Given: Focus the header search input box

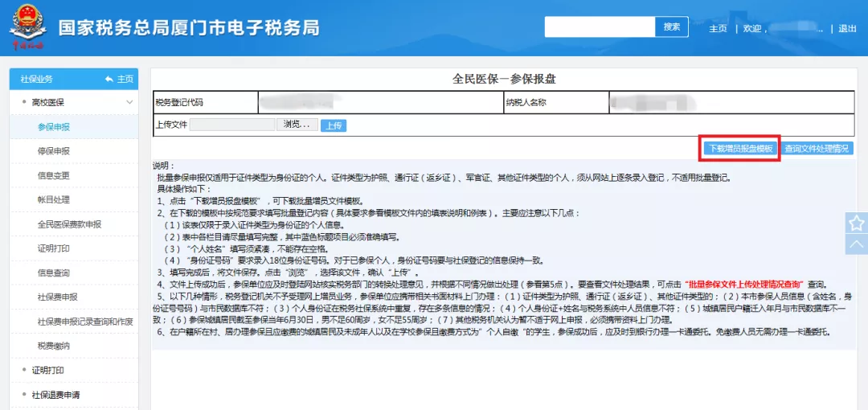Looking at the screenshot, I should (600, 27).
